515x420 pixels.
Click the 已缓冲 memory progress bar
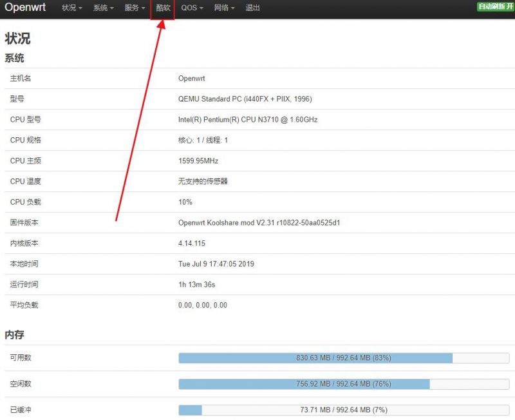coord(343,410)
